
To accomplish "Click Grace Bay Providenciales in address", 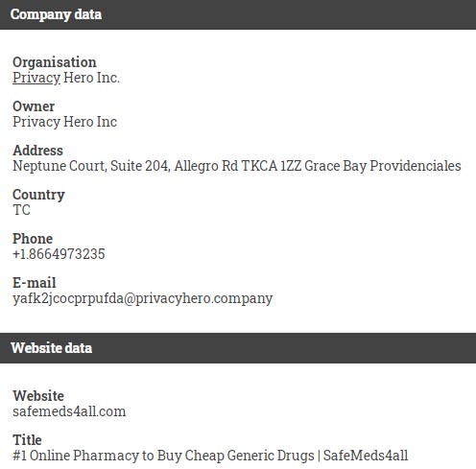I will 383,166.
